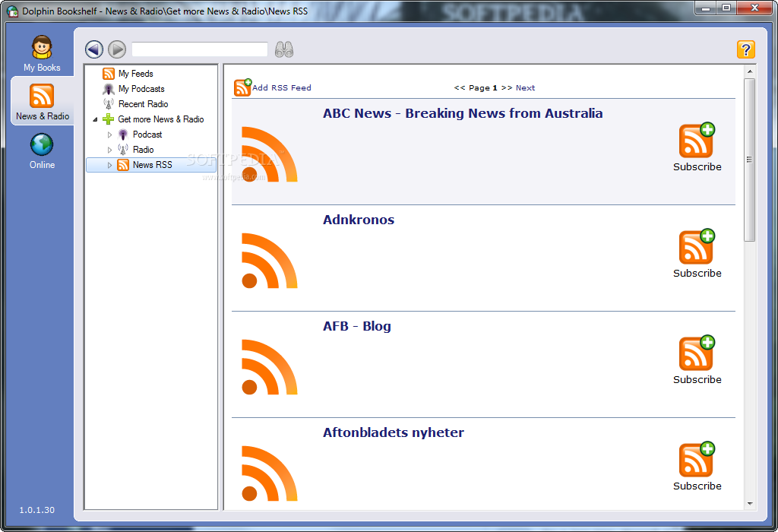This screenshot has width=778, height=532.
Task: Select the News RSS tree item
Action: 152,165
